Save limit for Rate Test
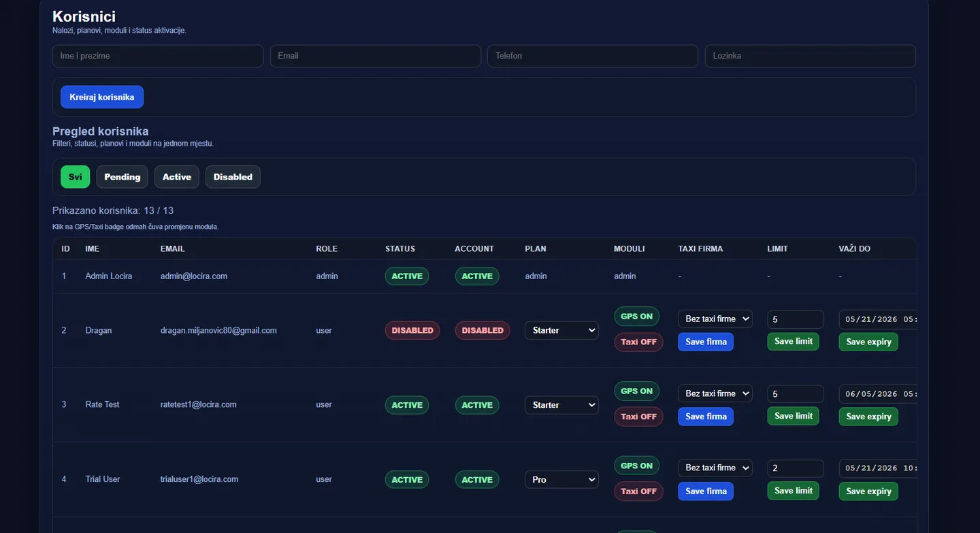Image resolution: width=980 pixels, height=533 pixels. coord(793,416)
